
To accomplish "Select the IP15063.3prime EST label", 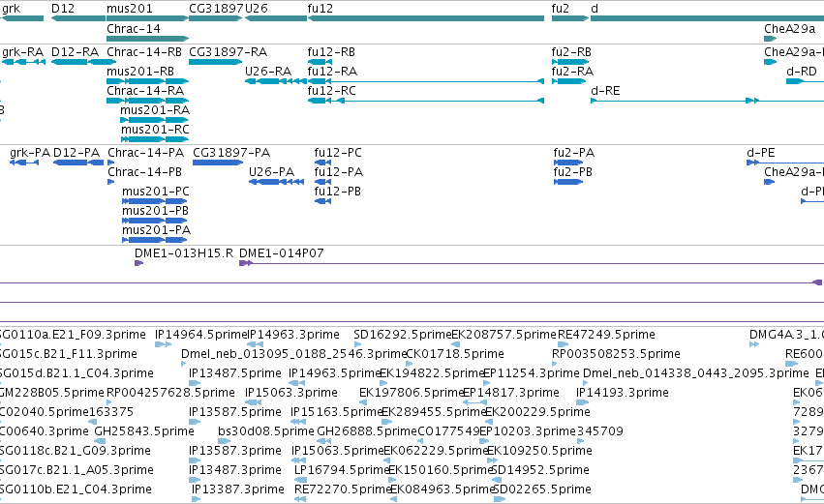I will coord(291,393).
